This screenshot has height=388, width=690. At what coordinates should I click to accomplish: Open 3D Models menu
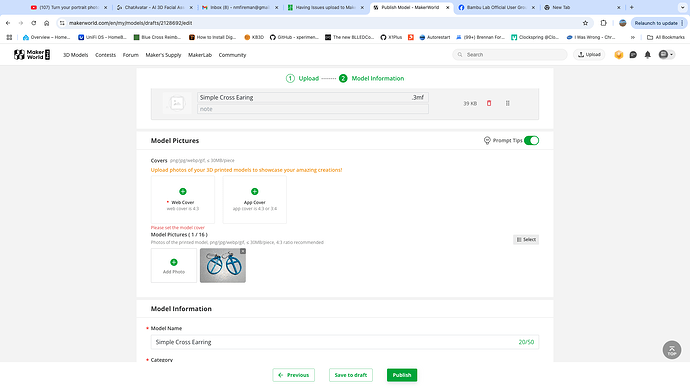(75, 55)
